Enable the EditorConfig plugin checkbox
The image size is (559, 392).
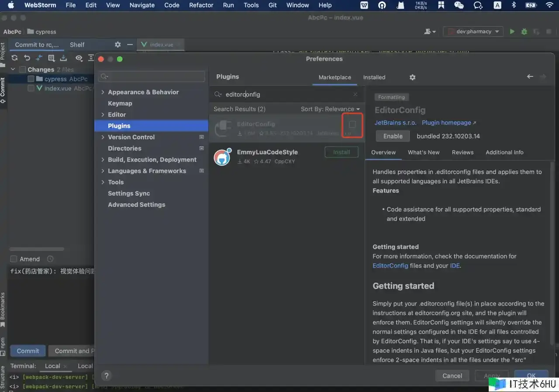pos(352,124)
